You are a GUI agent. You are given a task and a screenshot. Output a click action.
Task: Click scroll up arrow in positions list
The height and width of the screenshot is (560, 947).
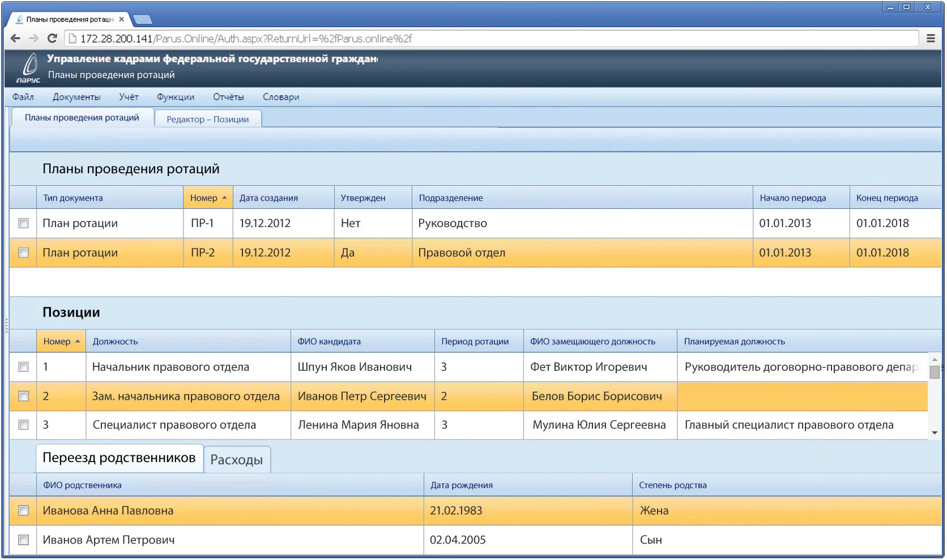(x=935, y=360)
